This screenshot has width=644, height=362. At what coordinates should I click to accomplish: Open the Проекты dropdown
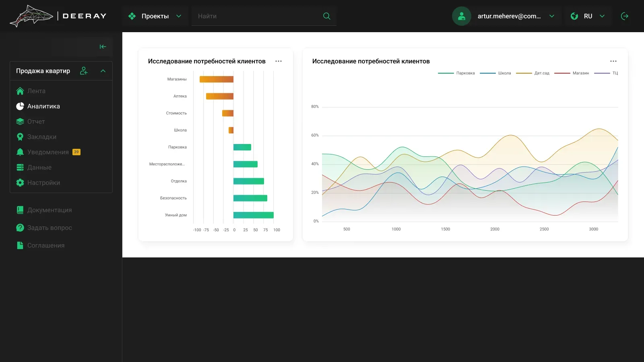click(x=155, y=16)
